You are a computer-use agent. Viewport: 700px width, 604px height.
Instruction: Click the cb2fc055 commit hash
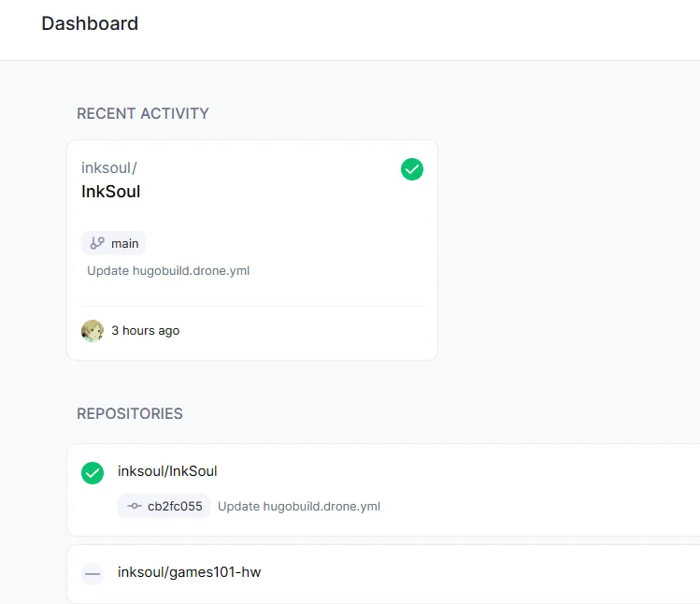tap(175, 507)
